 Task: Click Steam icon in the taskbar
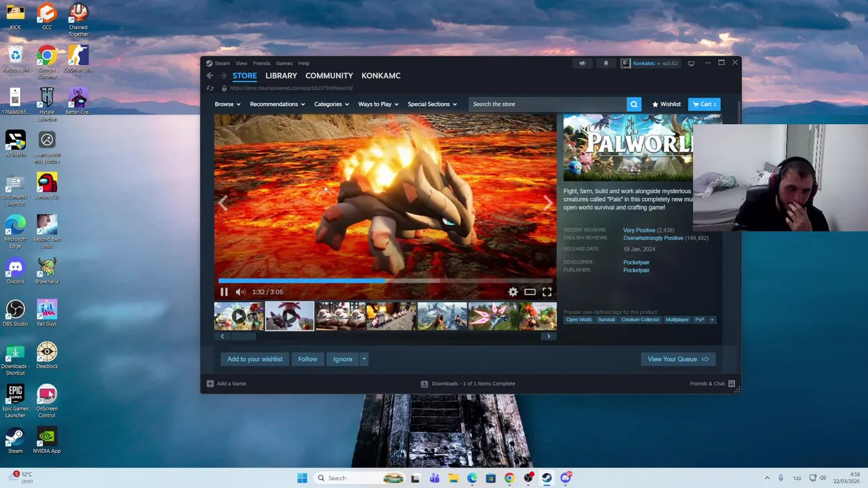point(547,479)
